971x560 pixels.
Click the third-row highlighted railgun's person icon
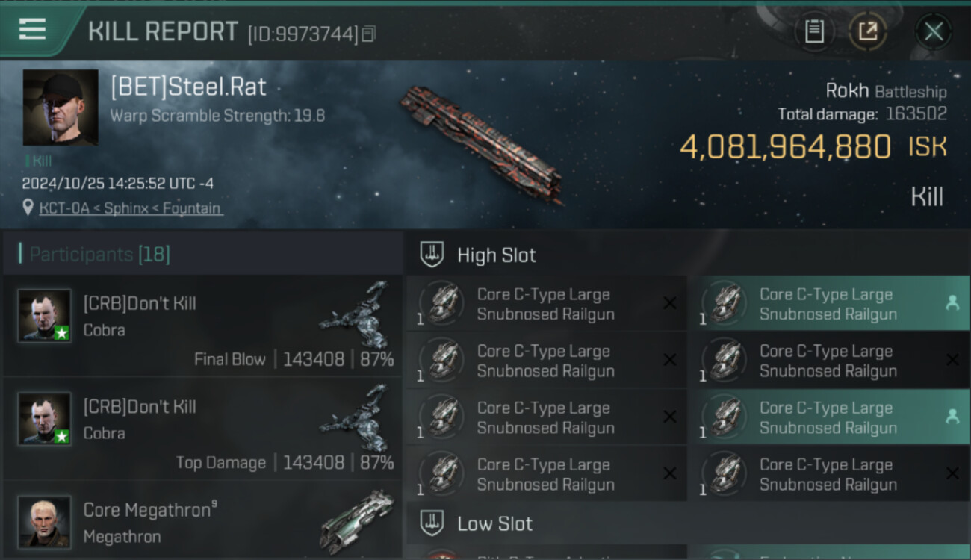pos(952,417)
